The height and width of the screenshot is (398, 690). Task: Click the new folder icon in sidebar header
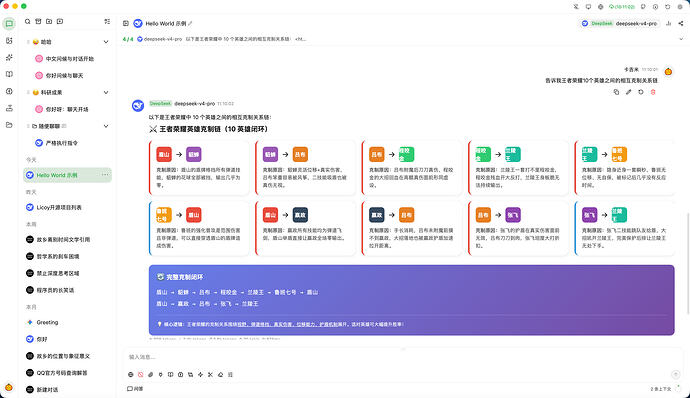point(49,21)
